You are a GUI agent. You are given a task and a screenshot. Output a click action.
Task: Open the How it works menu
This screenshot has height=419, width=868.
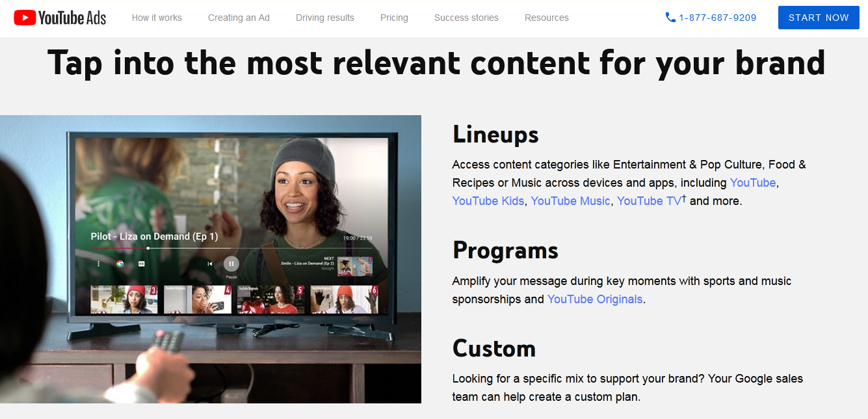click(x=157, y=18)
